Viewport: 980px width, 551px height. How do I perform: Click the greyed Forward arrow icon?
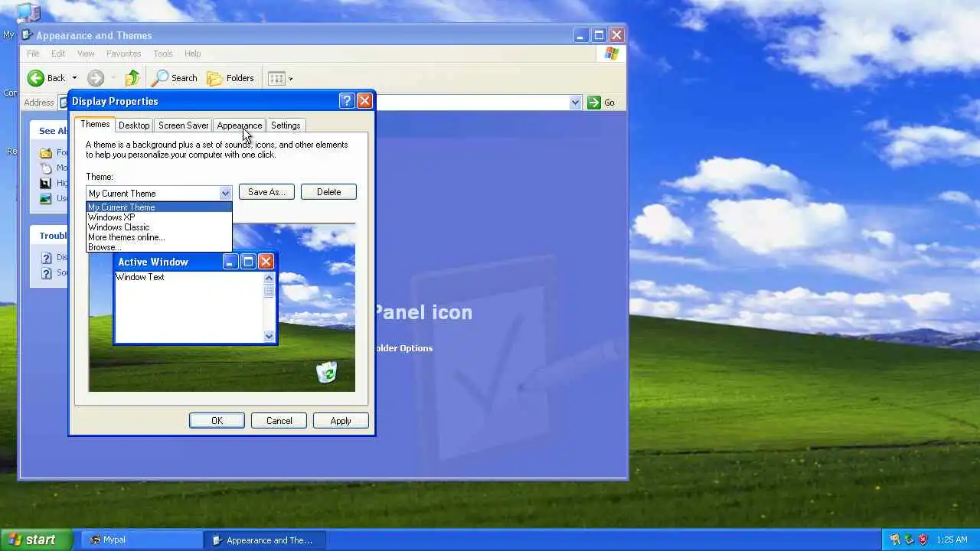(96, 78)
